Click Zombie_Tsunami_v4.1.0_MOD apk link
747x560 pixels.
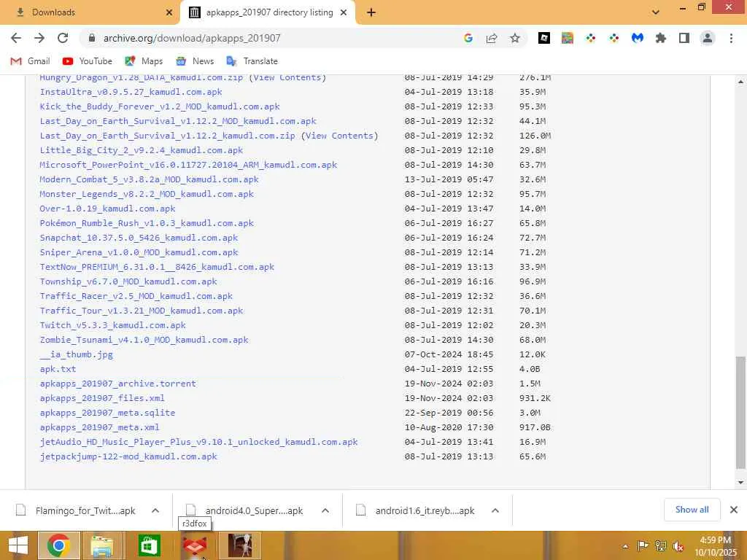click(144, 340)
